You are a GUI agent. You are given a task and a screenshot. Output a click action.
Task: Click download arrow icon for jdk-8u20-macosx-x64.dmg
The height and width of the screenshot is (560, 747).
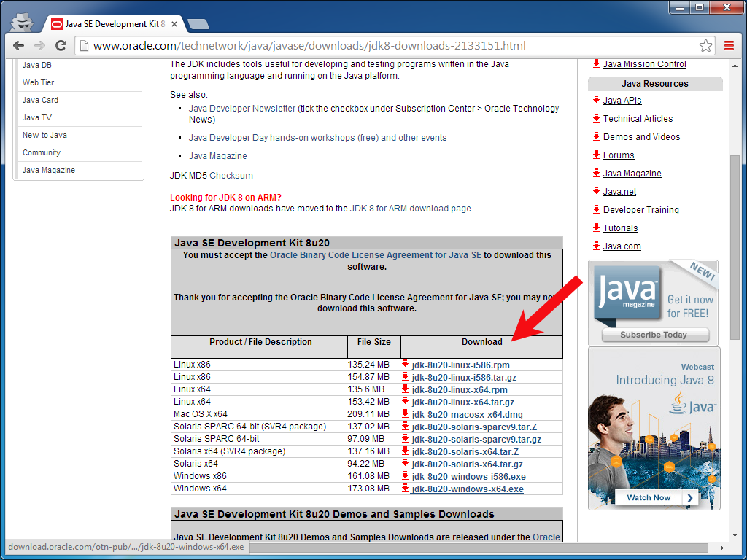pos(405,414)
